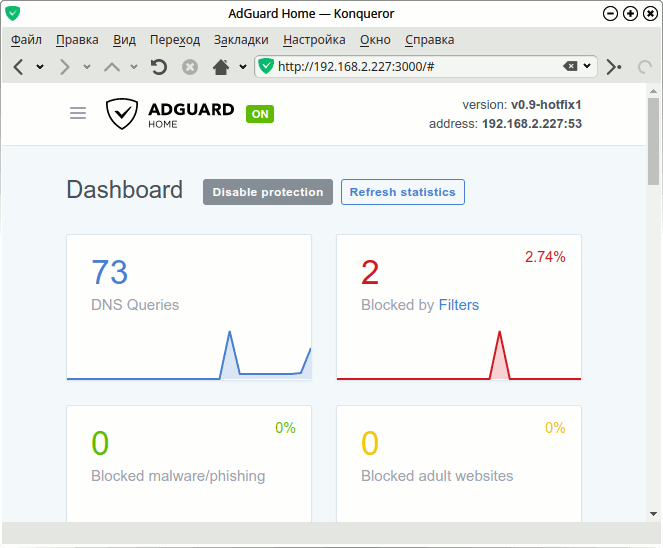
Task: Click the Blocked malware/phishing label
Action: (178, 476)
